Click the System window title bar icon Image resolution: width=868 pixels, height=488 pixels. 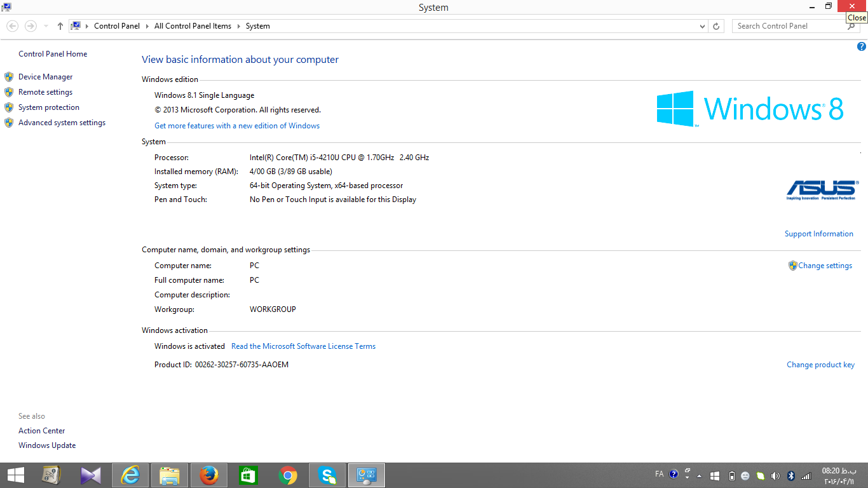(x=6, y=7)
